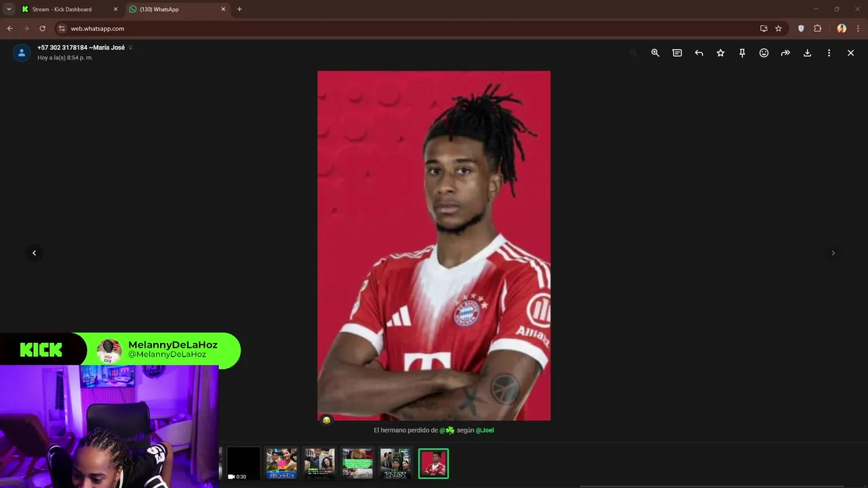This screenshot has width=868, height=488.
Task: Open the Chrome profile avatar
Action: [842, 28]
